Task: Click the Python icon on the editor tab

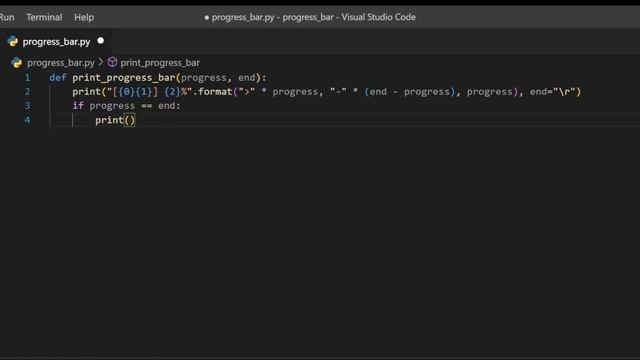Action: [x=13, y=41]
